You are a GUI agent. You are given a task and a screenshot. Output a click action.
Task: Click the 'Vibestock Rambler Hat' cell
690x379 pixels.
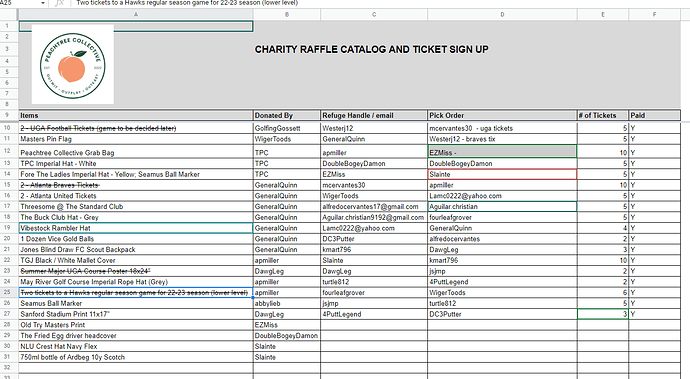point(136,228)
